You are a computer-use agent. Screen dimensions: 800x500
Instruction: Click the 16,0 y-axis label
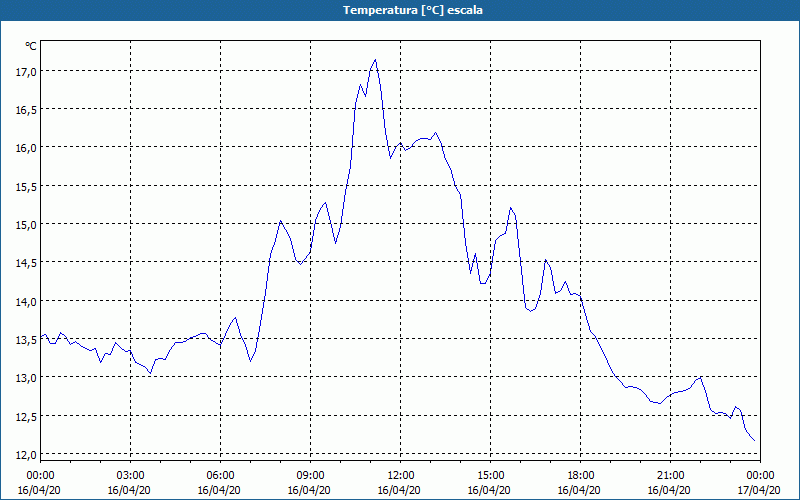26,148
